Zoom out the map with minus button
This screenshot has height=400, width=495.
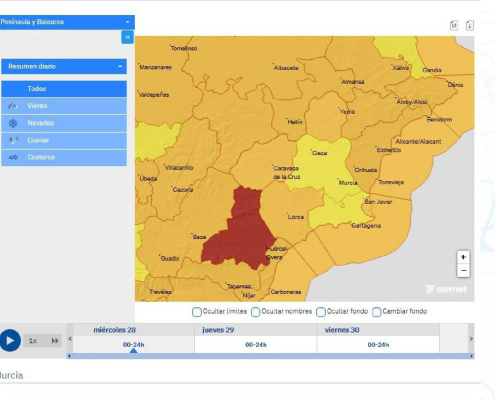point(463,271)
